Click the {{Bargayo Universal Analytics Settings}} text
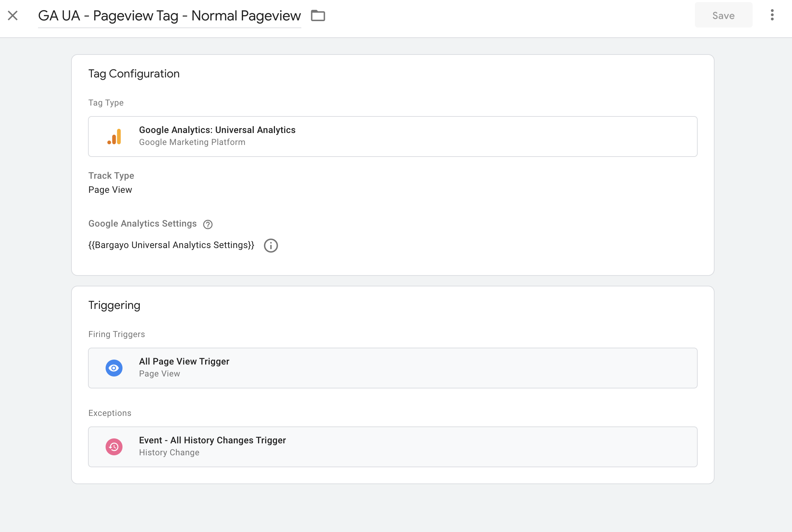Image resolution: width=792 pixels, height=532 pixels. [x=171, y=245]
